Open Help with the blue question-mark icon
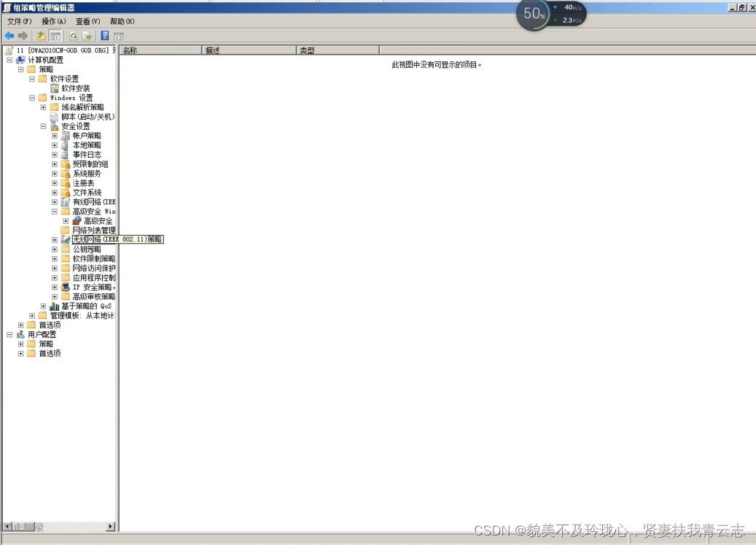 (x=105, y=36)
